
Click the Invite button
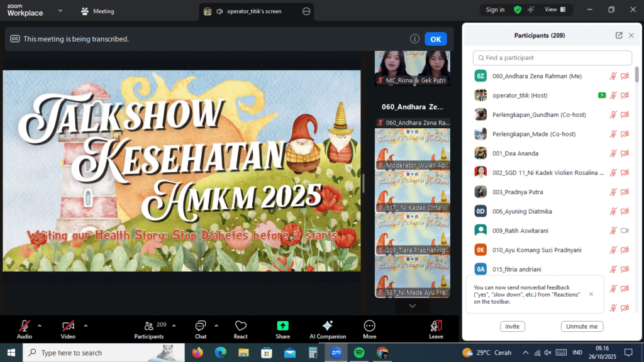pyautogui.click(x=512, y=326)
